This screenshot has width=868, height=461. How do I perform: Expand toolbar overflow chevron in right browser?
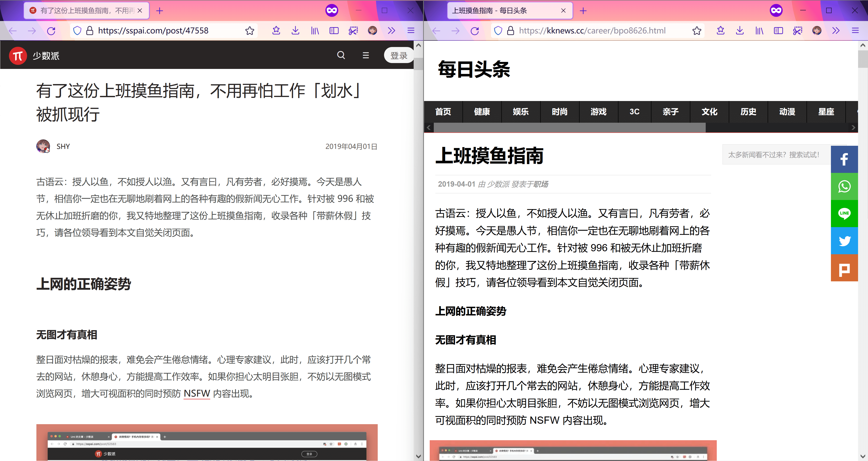point(836,31)
